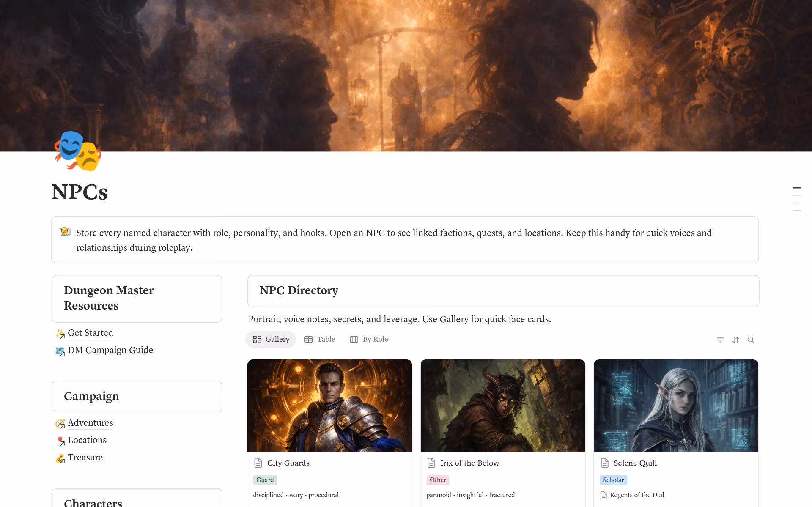Select the Gallery view tab
Image resolution: width=812 pixels, height=507 pixels.
[271, 339]
